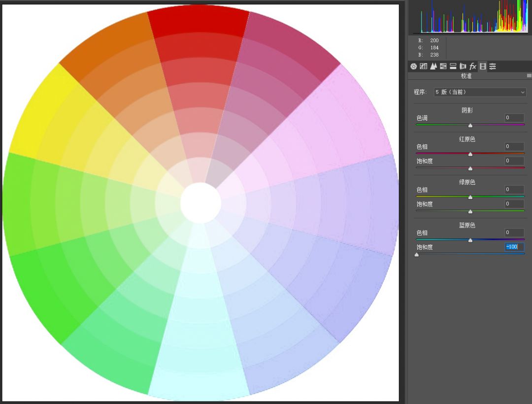The height and width of the screenshot is (404, 532).
Task: Open the Lens Corrections panel icon
Action: coord(463,66)
